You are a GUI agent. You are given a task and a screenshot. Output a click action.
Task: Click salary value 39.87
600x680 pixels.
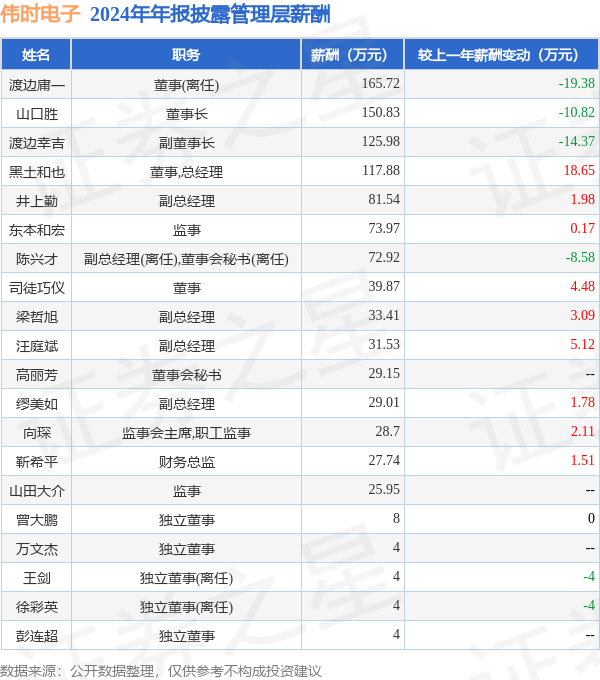tap(384, 286)
